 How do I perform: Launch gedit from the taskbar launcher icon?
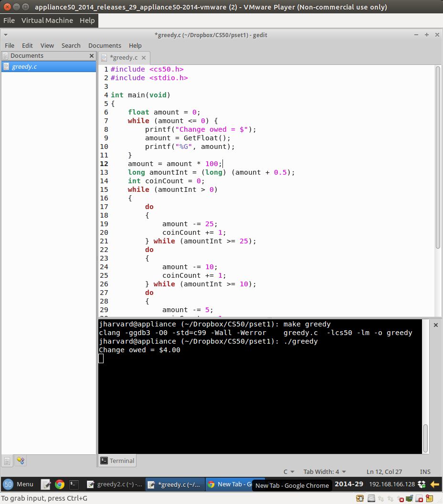[x=45, y=484]
